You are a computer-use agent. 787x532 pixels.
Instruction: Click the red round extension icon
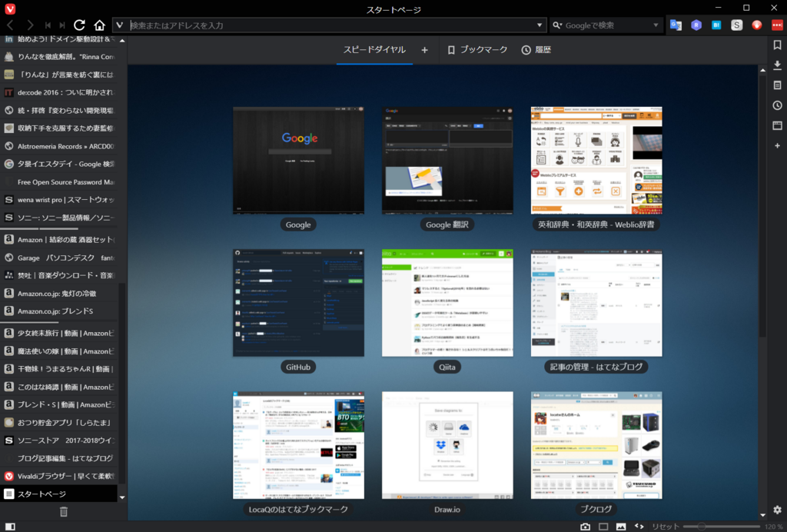tap(757, 25)
